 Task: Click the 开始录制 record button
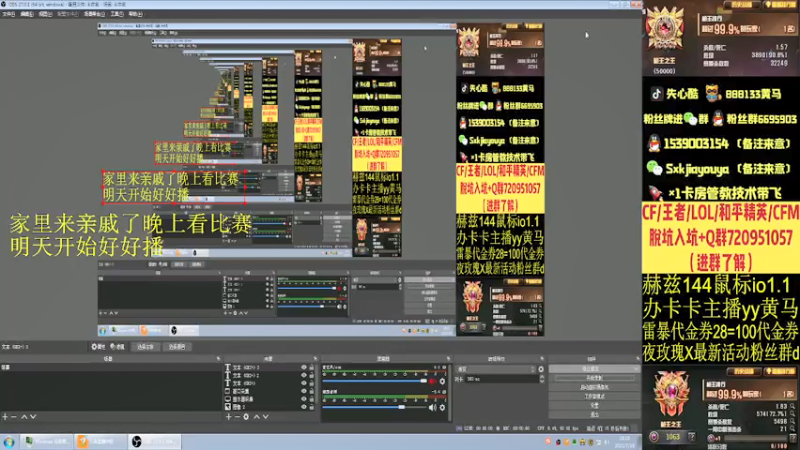594,379
